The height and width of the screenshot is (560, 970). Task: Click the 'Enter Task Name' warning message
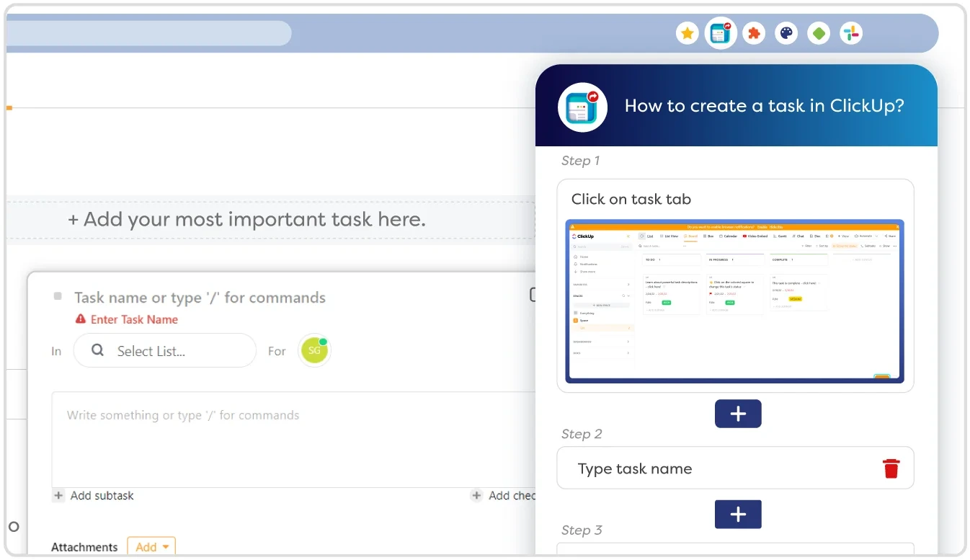click(x=134, y=319)
